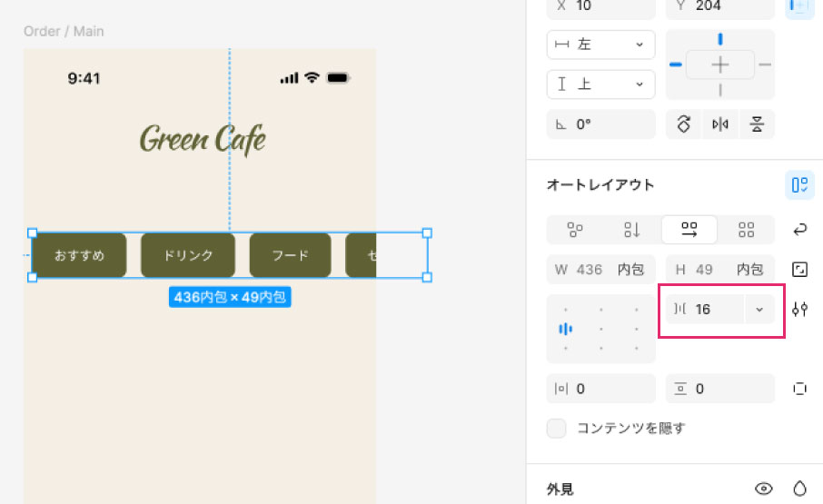This screenshot has width=823, height=504.
Task: Click the left-center alignment in alignment grid
Action: (565, 329)
